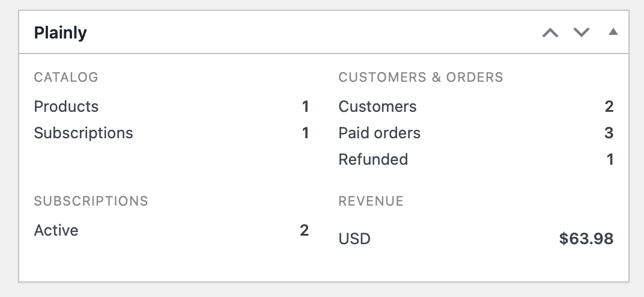This screenshot has width=644, height=297.
Task: Collapse the Plainly panel with the triangle toggle
Action: coord(613,32)
